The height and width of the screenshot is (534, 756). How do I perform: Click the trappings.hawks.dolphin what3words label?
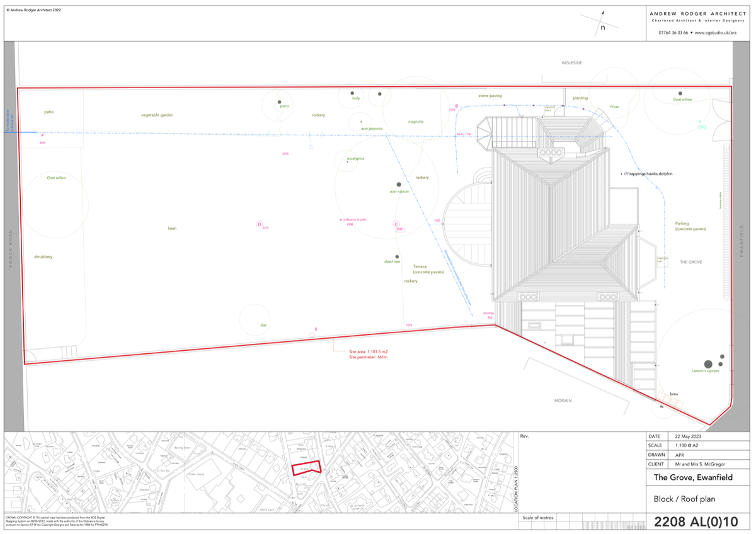(648, 173)
